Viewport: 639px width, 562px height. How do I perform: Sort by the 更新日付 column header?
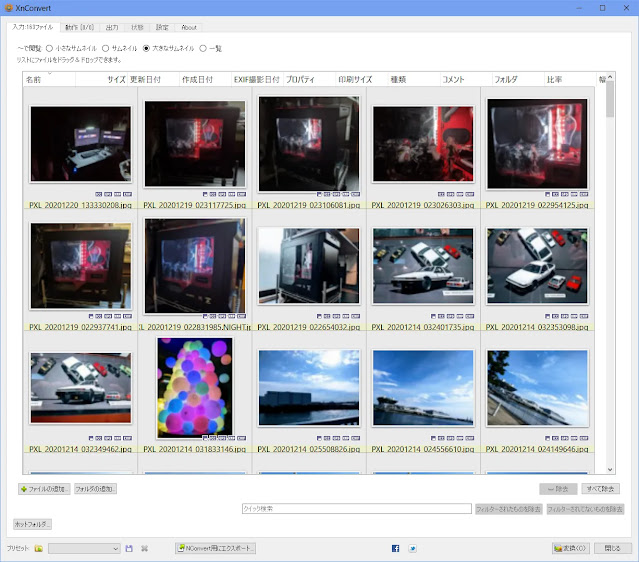pyautogui.click(x=153, y=79)
